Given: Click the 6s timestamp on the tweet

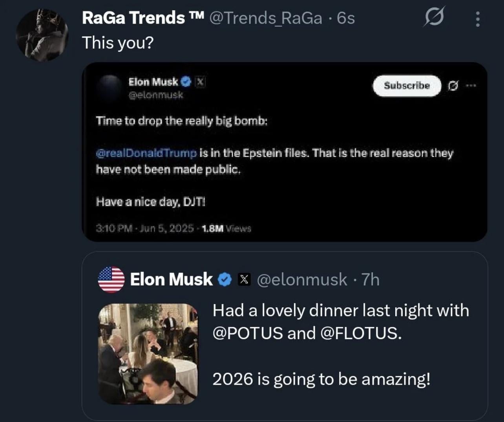Looking at the screenshot, I should [346, 18].
